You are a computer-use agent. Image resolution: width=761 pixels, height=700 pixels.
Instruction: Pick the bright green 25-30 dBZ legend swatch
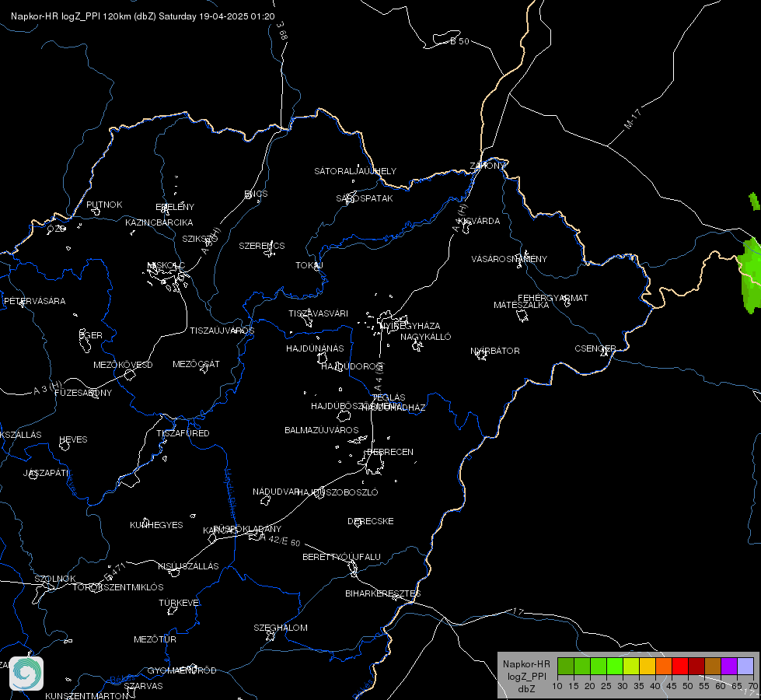[x=615, y=666]
